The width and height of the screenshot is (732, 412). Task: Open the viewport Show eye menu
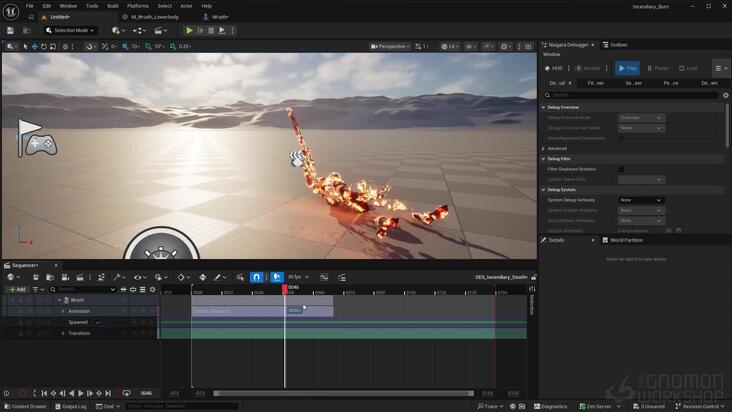[470, 47]
